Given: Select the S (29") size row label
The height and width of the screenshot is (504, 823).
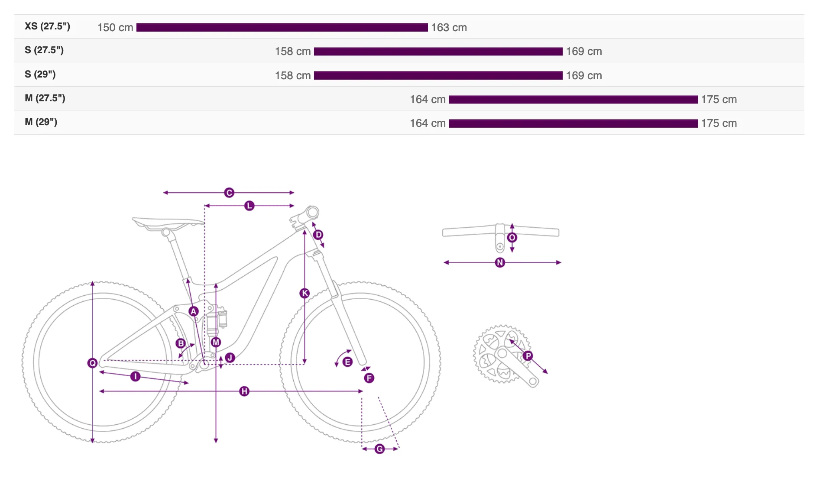Looking at the screenshot, I should (x=40, y=74).
